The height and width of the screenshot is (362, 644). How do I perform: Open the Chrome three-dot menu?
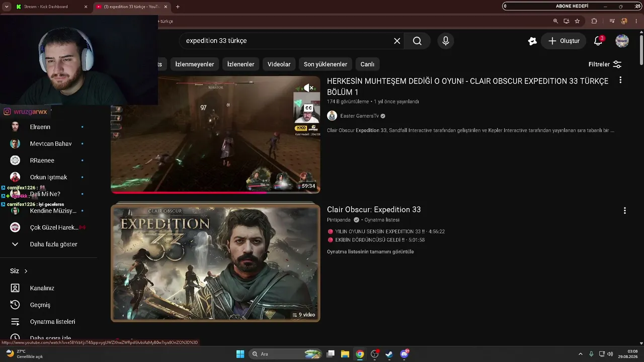(x=635, y=21)
